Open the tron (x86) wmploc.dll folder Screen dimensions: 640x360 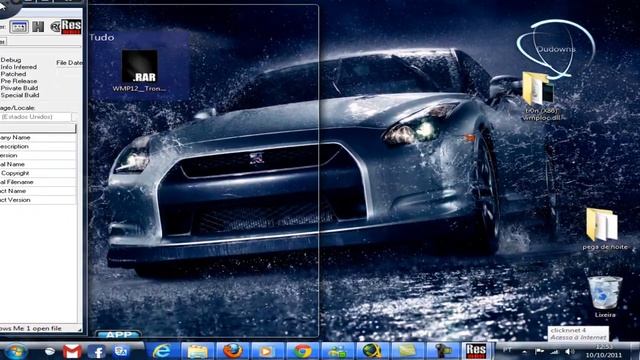point(542,96)
